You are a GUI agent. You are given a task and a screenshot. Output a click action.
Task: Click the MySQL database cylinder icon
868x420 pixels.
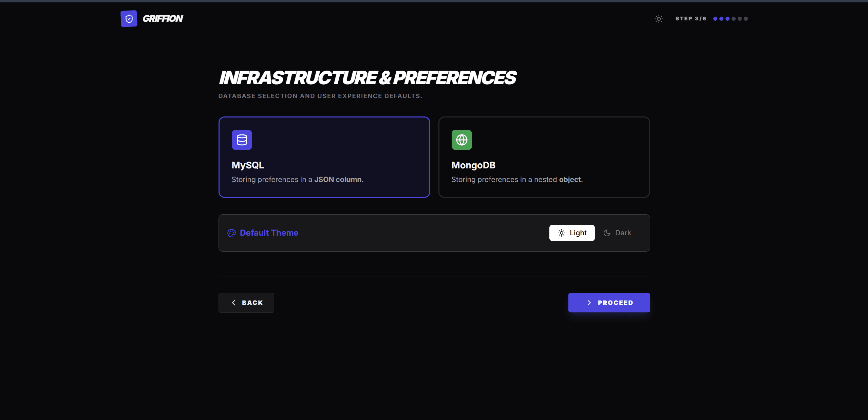(242, 140)
